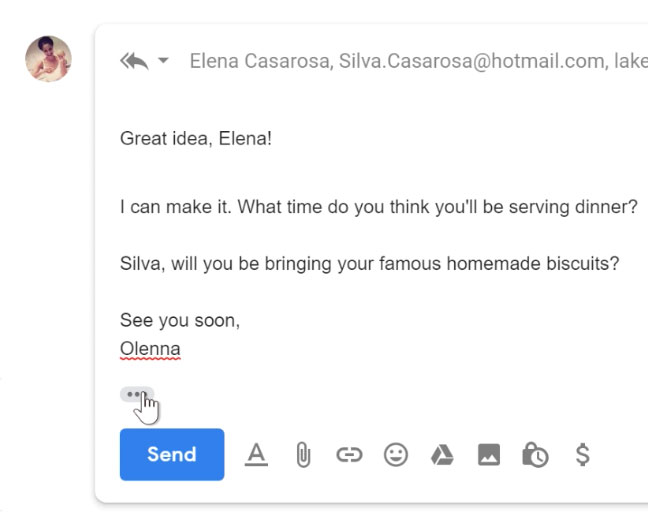648x517 pixels.
Task: Click the Send button
Action: 171,454
